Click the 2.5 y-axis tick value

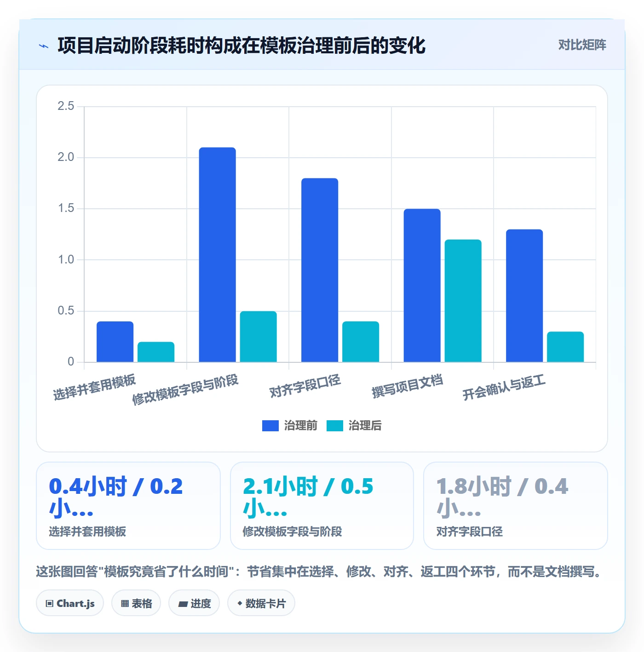66,106
